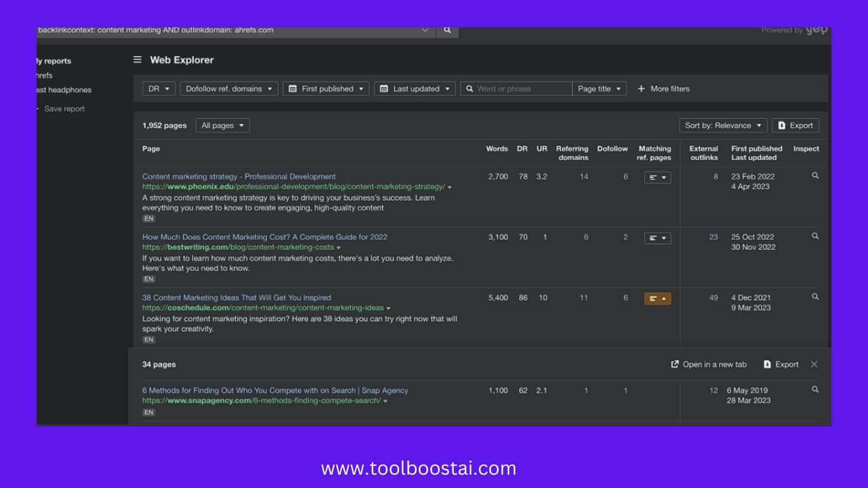Click the External outlinks column header
Image resolution: width=868 pixels, height=488 pixels.
point(703,153)
